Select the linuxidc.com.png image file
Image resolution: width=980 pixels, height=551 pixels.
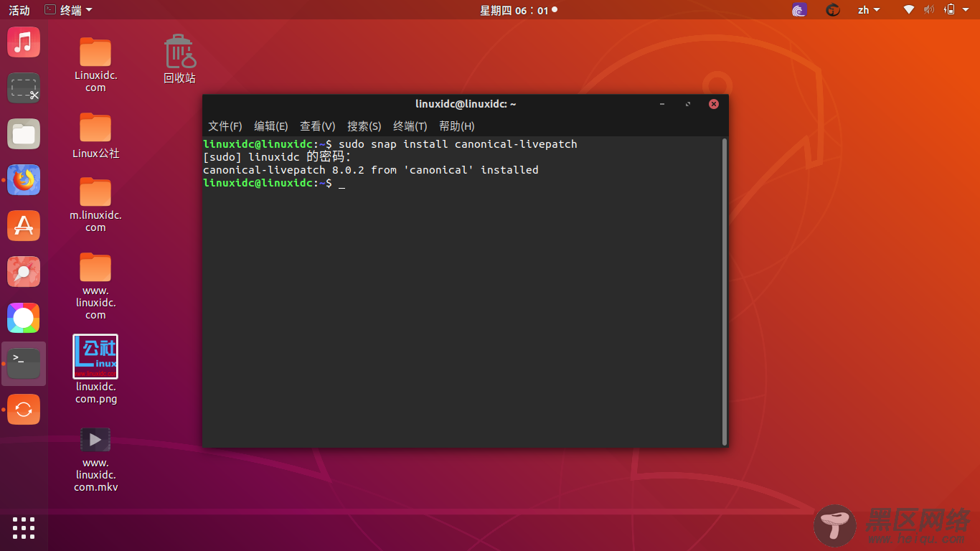95,369
